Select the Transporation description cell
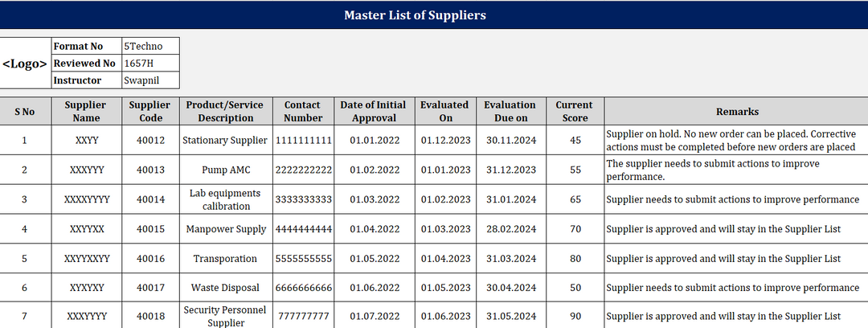Viewport: 868px width, 328px height. tap(225, 259)
